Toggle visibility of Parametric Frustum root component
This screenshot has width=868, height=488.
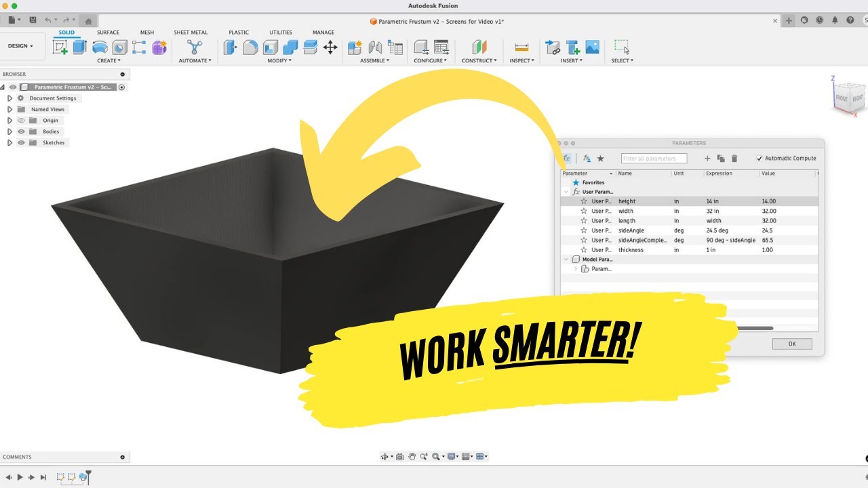point(13,87)
